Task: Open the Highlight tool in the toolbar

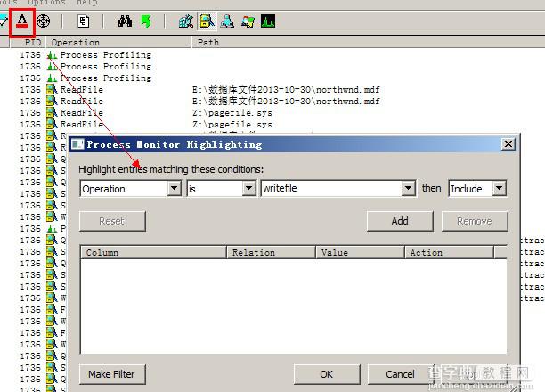Action: point(22,21)
